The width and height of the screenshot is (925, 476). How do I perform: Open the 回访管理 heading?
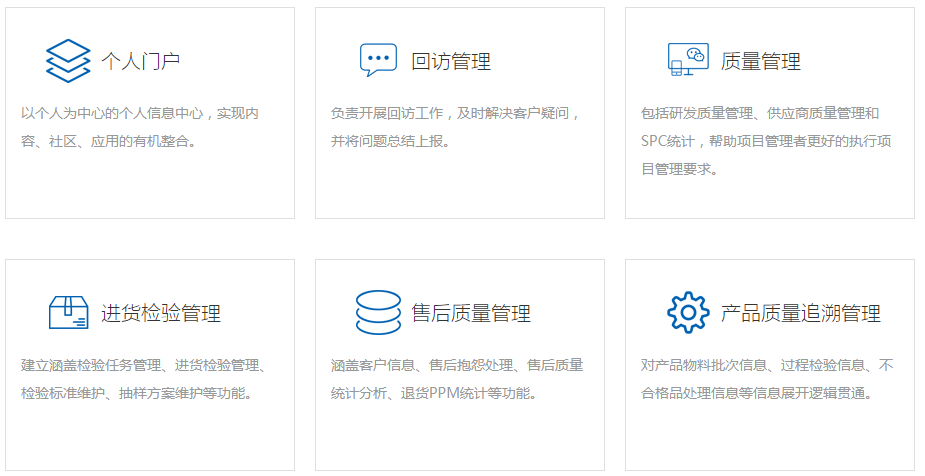[451, 61]
